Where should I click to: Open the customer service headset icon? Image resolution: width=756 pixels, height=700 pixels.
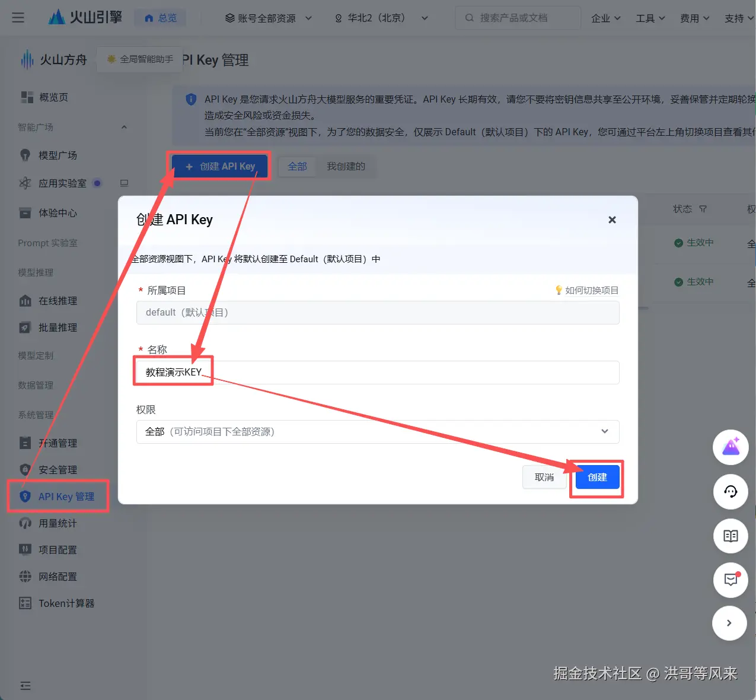[x=731, y=492]
